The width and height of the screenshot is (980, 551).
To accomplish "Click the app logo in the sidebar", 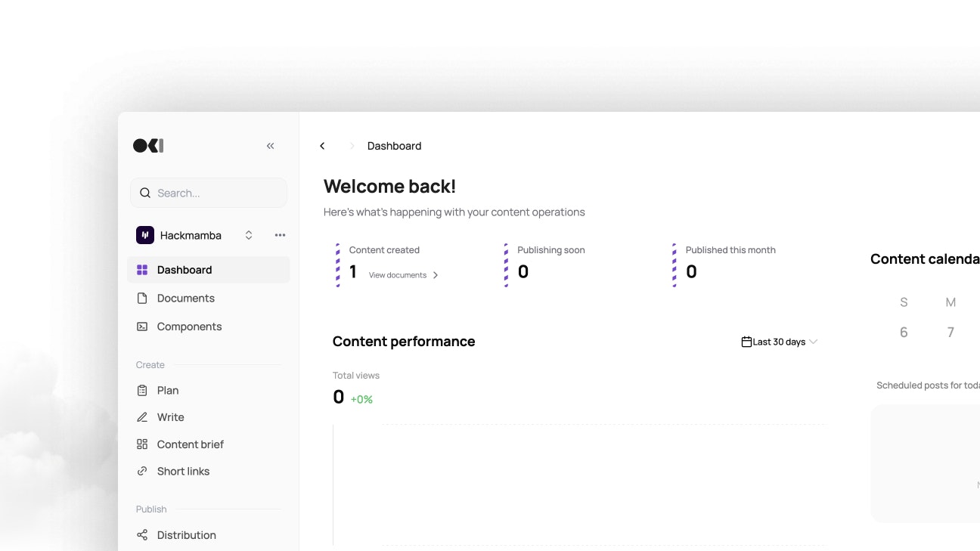I will (x=148, y=146).
